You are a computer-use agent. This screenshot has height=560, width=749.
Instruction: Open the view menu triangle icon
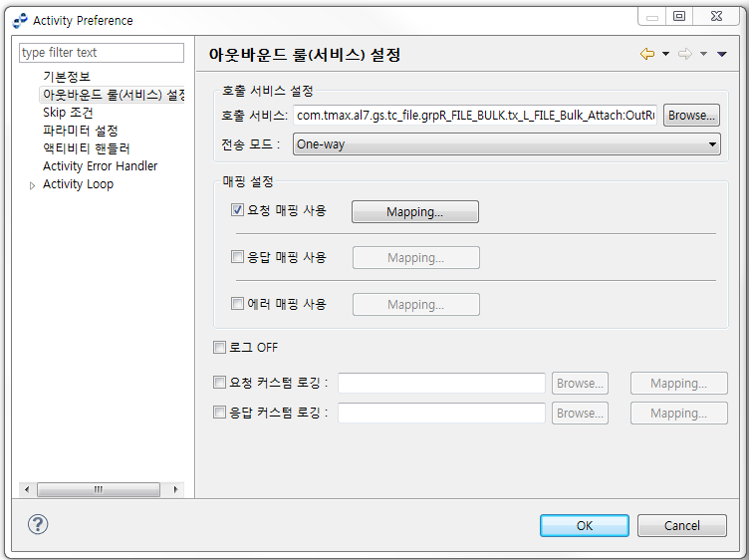click(x=722, y=55)
